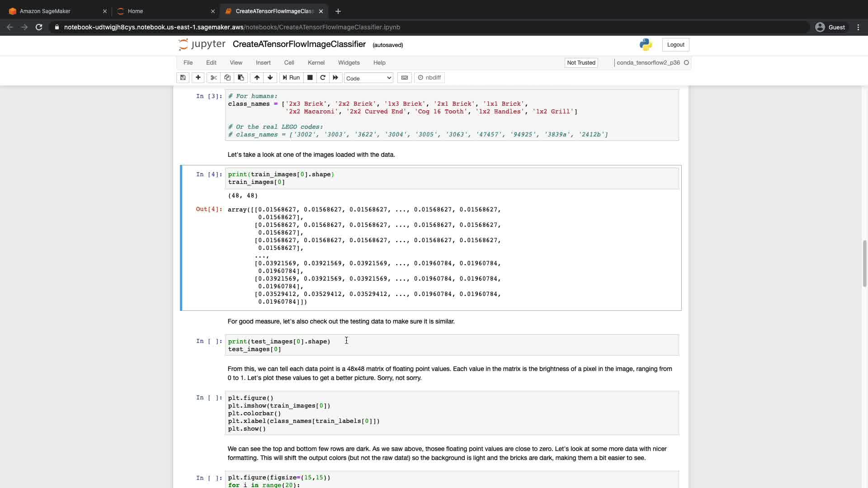The image size is (868, 488).
Task: Cut the selected cell with the scissors icon
Action: (x=213, y=78)
